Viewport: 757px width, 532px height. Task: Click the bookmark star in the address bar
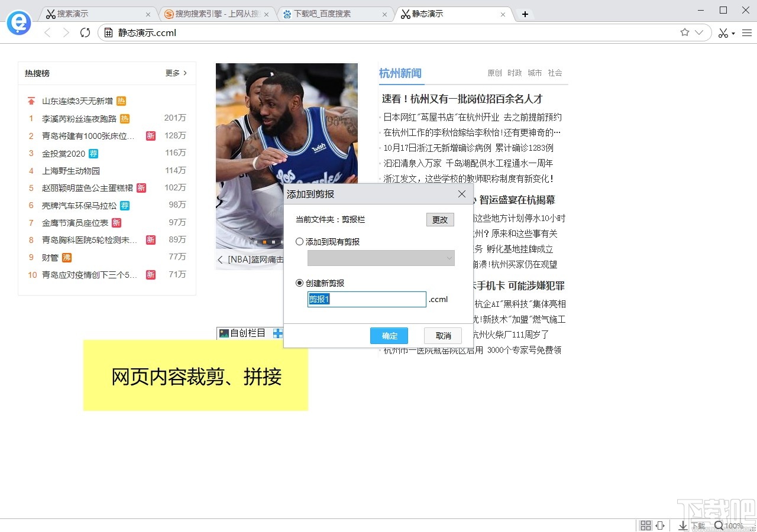pos(685,32)
